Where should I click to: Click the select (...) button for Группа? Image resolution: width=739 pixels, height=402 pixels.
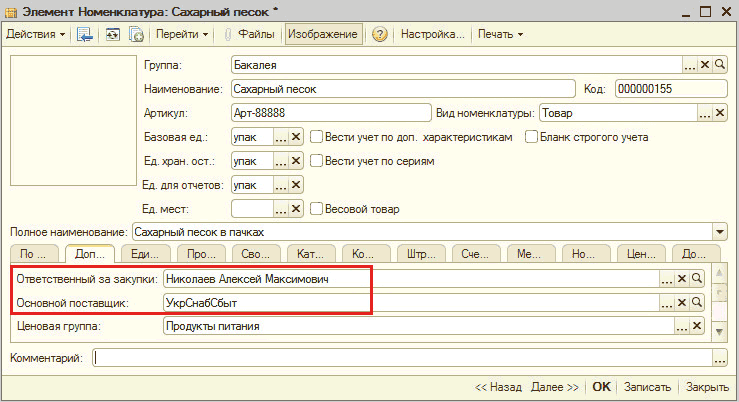(x=690, y=65)
